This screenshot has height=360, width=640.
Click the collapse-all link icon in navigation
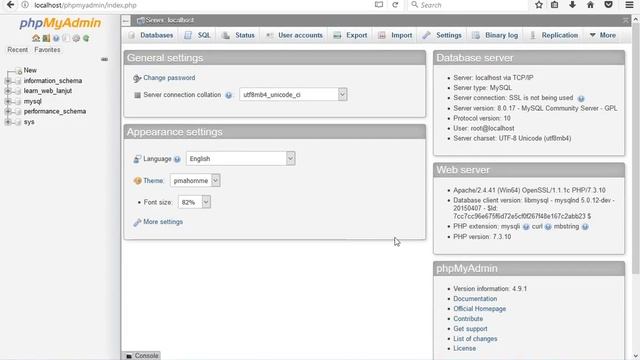[x=104, y=60]
